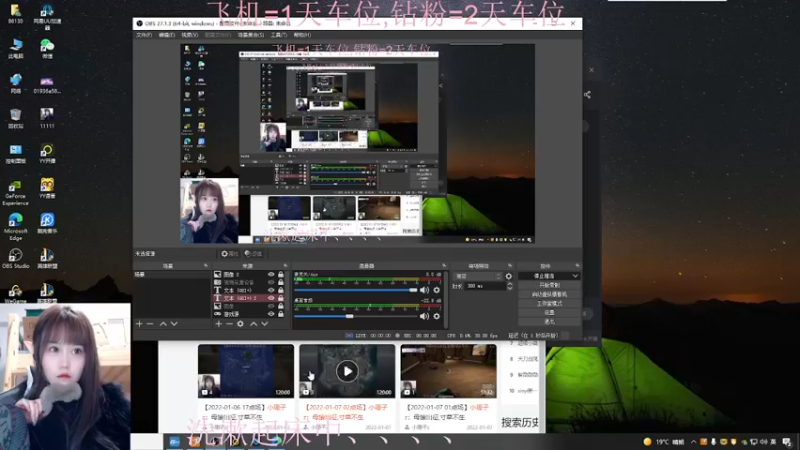Mute the 桌面音频 channel with its speaker icon

[424, 316]
